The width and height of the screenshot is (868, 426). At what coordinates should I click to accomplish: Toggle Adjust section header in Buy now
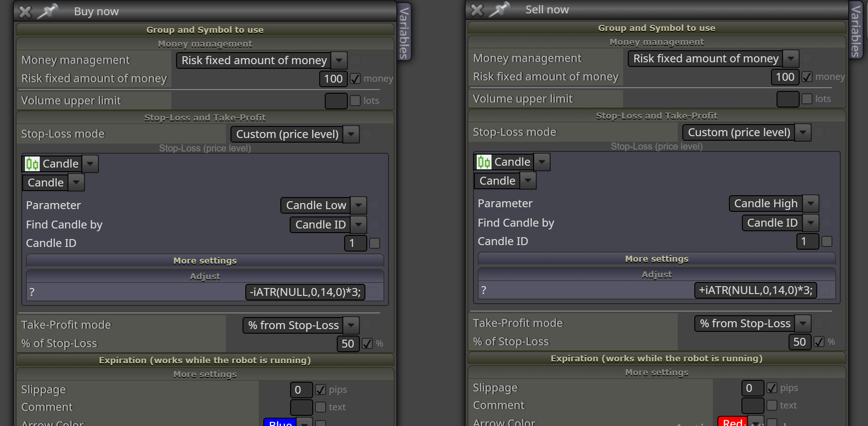pyautogui.click(x=205, y=276)
